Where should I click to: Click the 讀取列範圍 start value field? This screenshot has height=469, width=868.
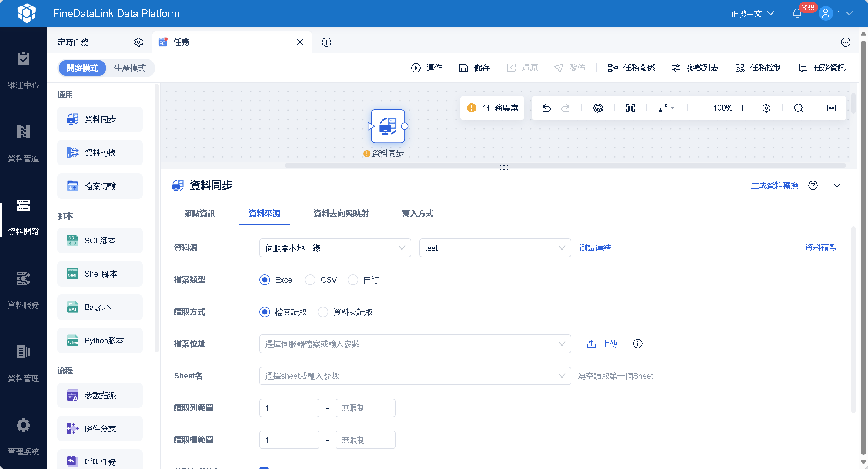pyautogui.click(x=289, y=408)
